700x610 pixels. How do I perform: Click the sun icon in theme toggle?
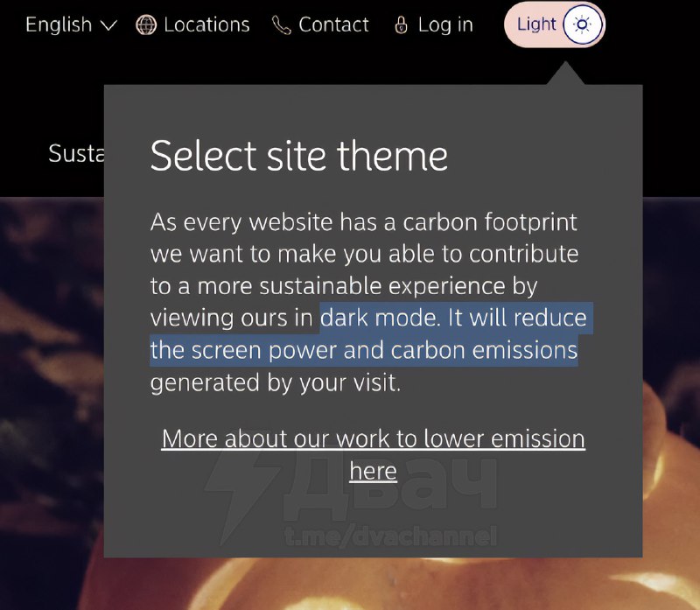pos(580,25)
